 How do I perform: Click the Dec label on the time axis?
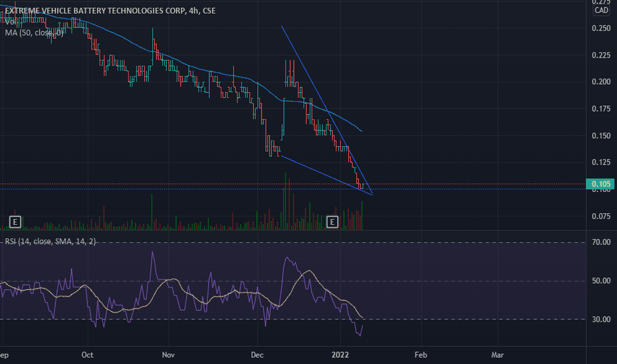tap(257, 355)
